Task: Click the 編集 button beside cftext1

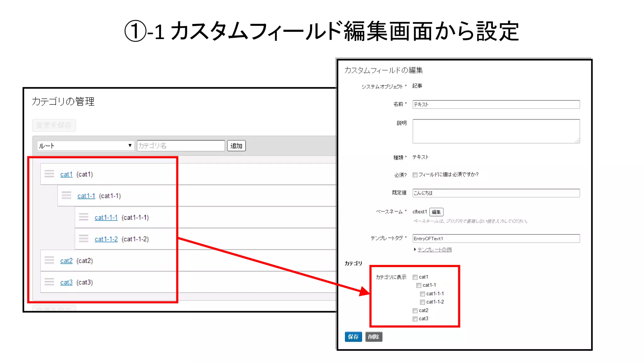Action: click(x=436, y=212)
